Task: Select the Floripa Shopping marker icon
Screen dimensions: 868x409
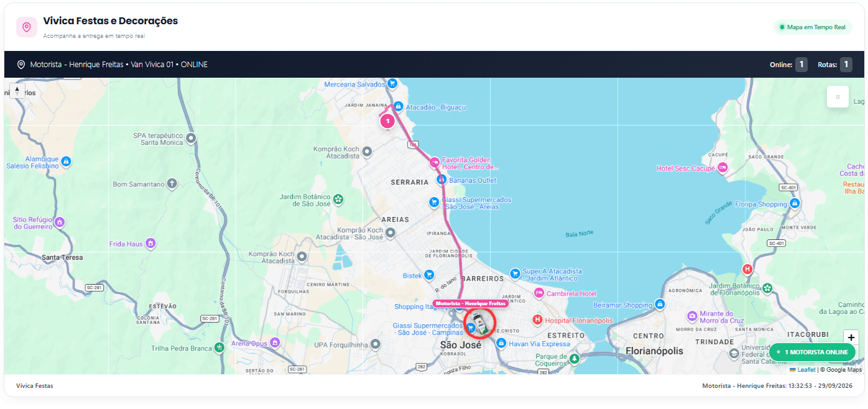Action: [795, 203]
